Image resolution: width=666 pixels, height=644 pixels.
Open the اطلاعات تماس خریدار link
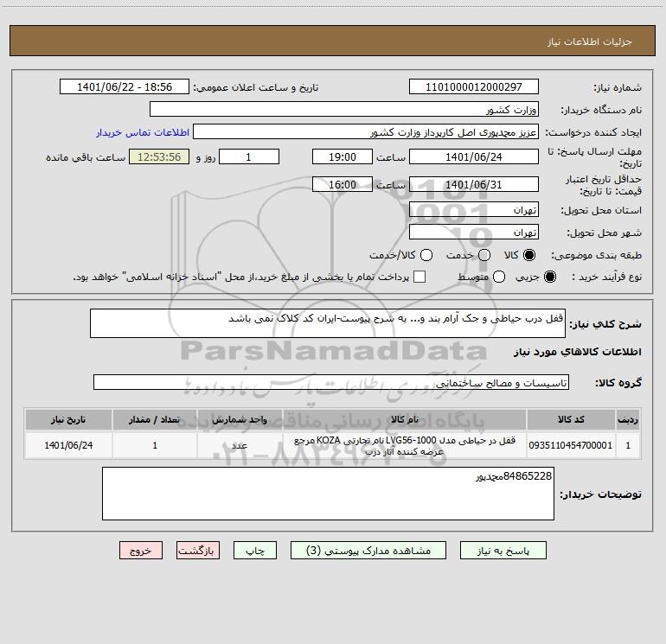[x=143, y=132]
